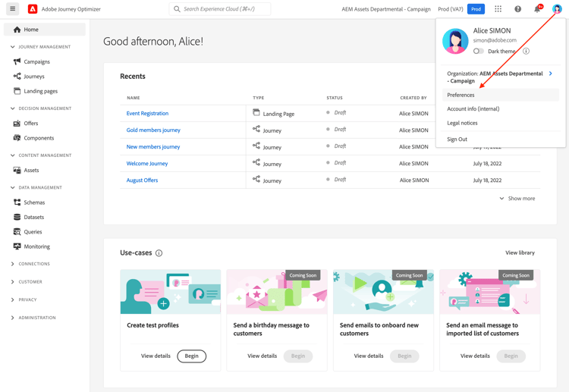Click the Landing pages sidebar icon

tap(17, 91)
